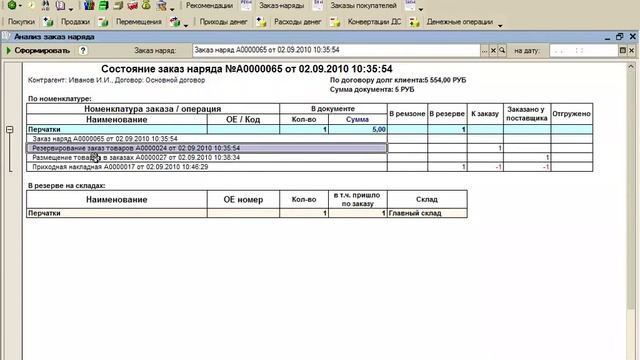Click Перчатки in the В резерве на складах table
The image size is (640, 360).
click(117, 213)
